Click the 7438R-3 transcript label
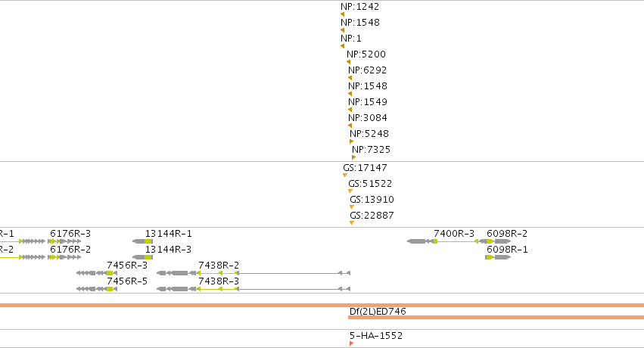644x348 pixels. tap(219, 281)
